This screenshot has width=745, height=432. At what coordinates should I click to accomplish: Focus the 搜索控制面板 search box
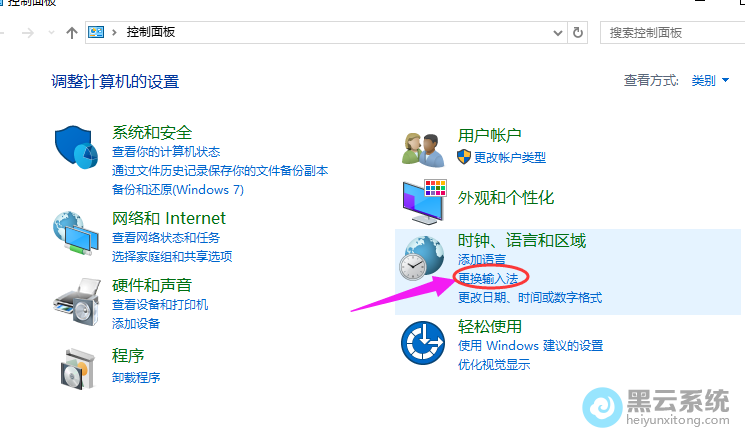tap(672, 33)
